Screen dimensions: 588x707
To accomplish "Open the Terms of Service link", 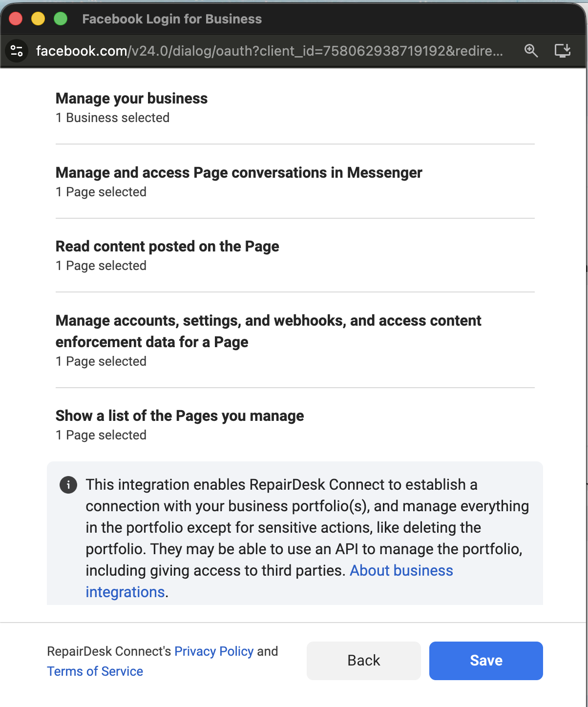I will tap(95, 671).
